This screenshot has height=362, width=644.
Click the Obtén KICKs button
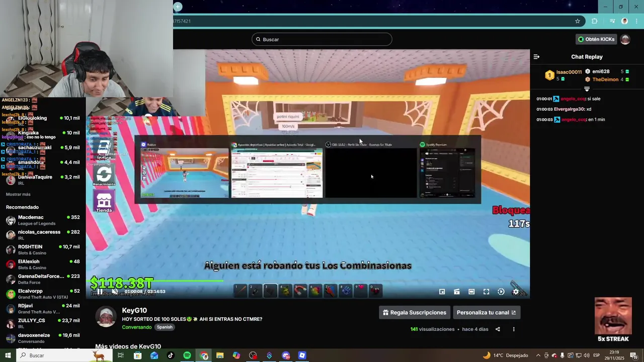click(x=596, y=39)
